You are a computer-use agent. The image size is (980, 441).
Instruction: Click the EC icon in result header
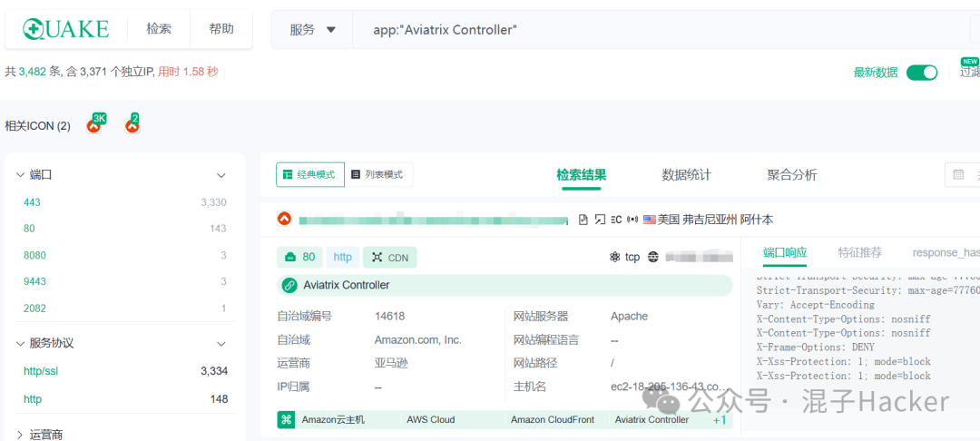click(616, 220)
